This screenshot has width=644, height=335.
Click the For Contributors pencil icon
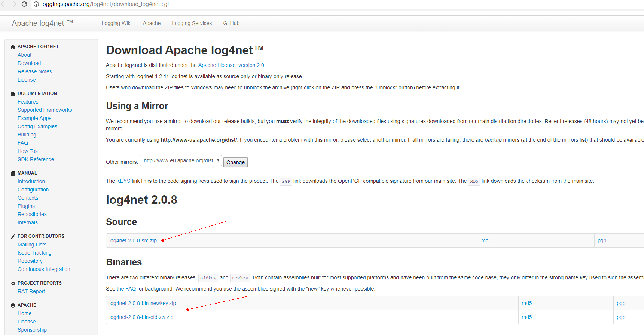click(x=13, y=236)
